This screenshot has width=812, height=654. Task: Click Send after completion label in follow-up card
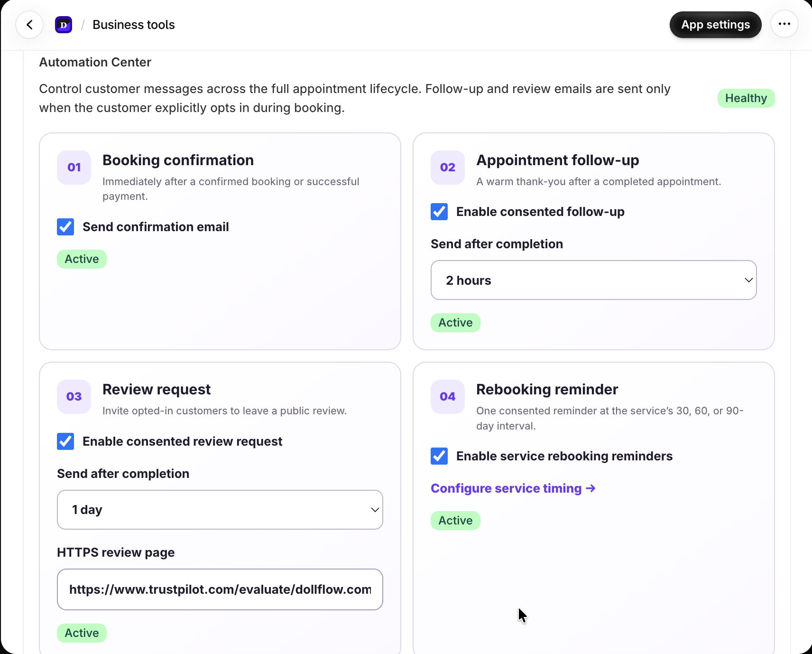(x=497, y=244)
